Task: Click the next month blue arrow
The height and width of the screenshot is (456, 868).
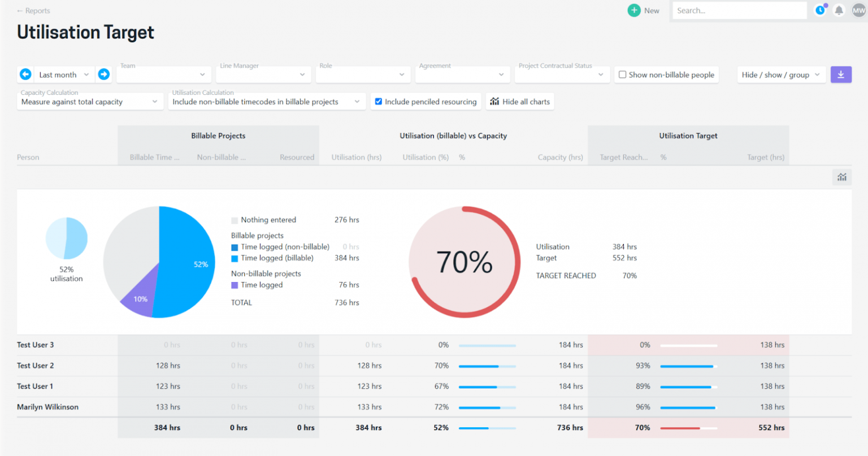Action: pos(103,74)
